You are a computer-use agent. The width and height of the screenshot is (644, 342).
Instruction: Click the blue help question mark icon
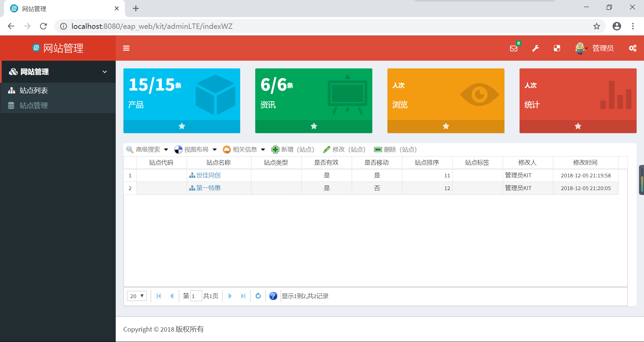coord(273,296)
